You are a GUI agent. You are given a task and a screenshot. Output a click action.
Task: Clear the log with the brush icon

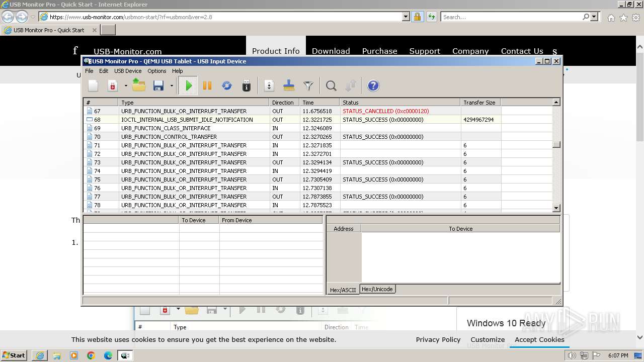coord(289,86)
